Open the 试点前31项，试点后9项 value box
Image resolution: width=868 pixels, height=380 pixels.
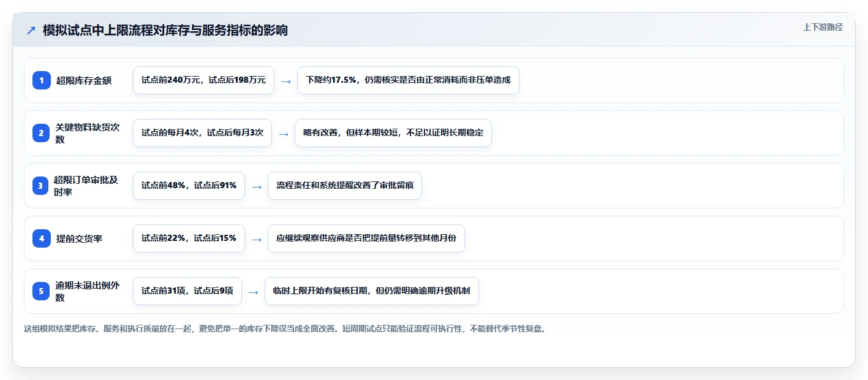pos(187,291)
